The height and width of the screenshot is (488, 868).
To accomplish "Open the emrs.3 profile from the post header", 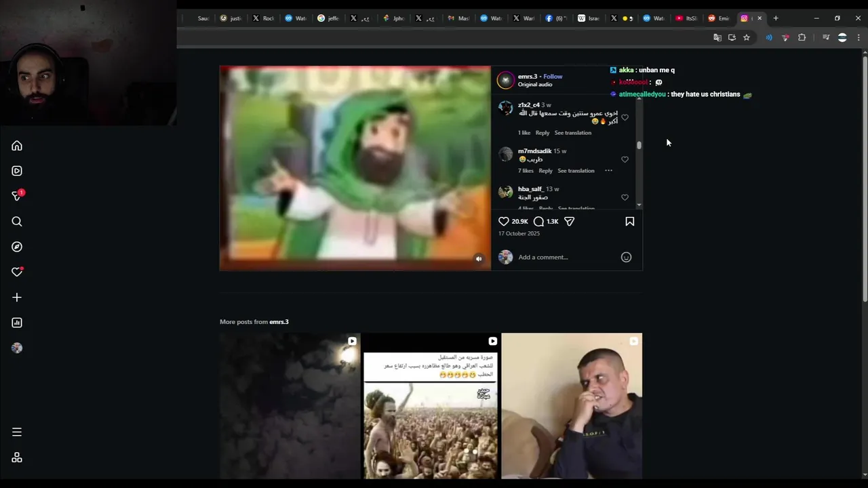I will pyautogui.click(x=528, y=77).
